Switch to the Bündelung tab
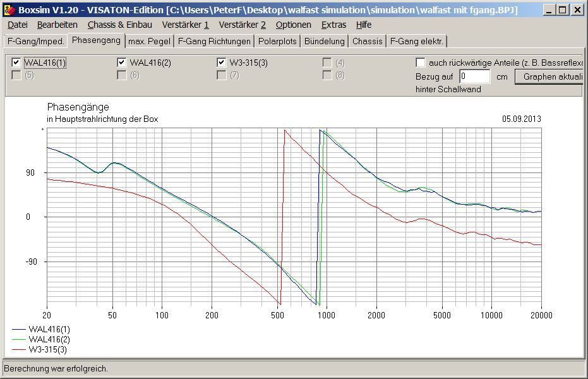Viewport: 588px width, 379px height. pyautogui.click(x=325, y=41)
